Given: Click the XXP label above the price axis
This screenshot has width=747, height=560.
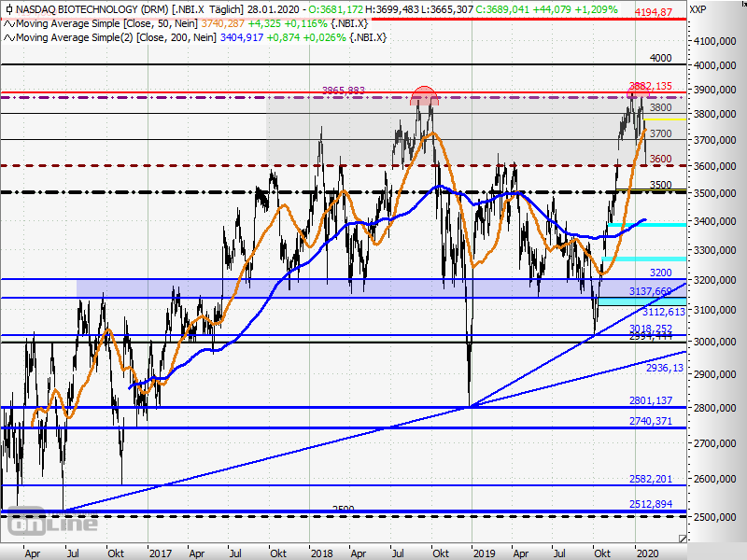Looking at the screenshot, I should pos(698,9).
